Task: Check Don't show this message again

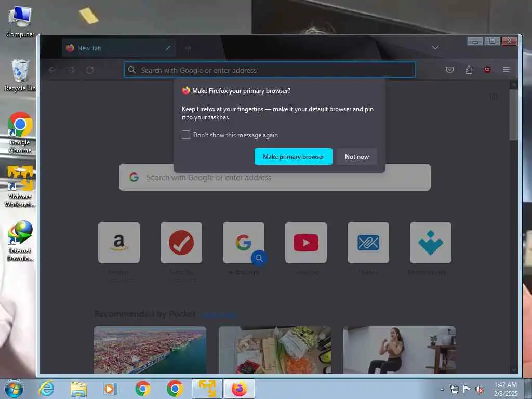Action: [186, 135]
